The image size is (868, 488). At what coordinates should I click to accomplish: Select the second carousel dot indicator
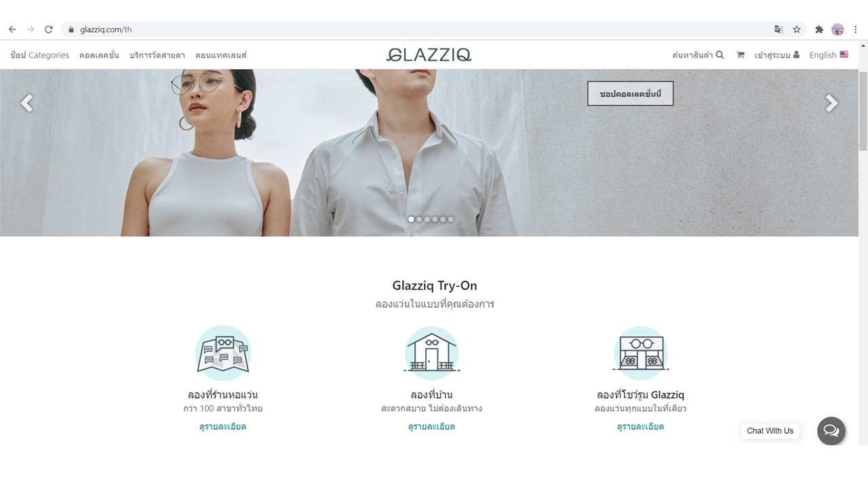(419, 219)
